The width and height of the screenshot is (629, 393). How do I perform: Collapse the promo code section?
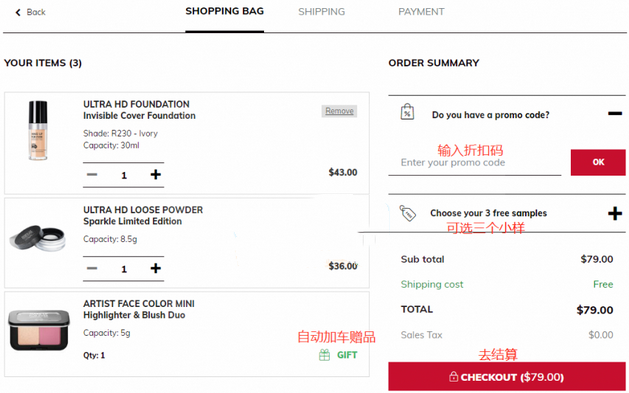(x=615, y=114)
